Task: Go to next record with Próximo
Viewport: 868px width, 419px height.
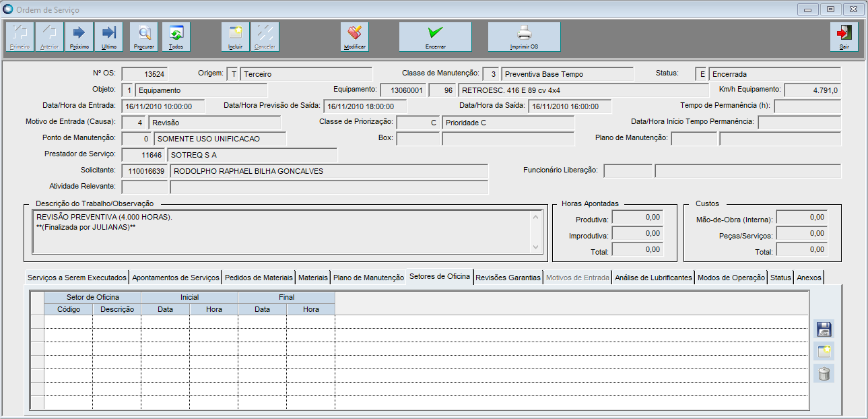Action: coord(79,37)
